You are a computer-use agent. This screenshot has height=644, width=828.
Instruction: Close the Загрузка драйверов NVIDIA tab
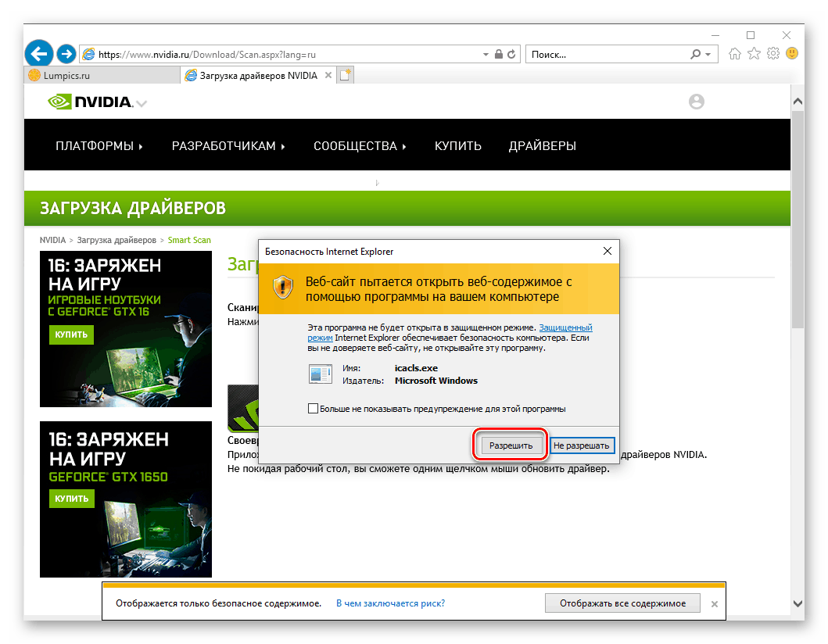point(328,76)
